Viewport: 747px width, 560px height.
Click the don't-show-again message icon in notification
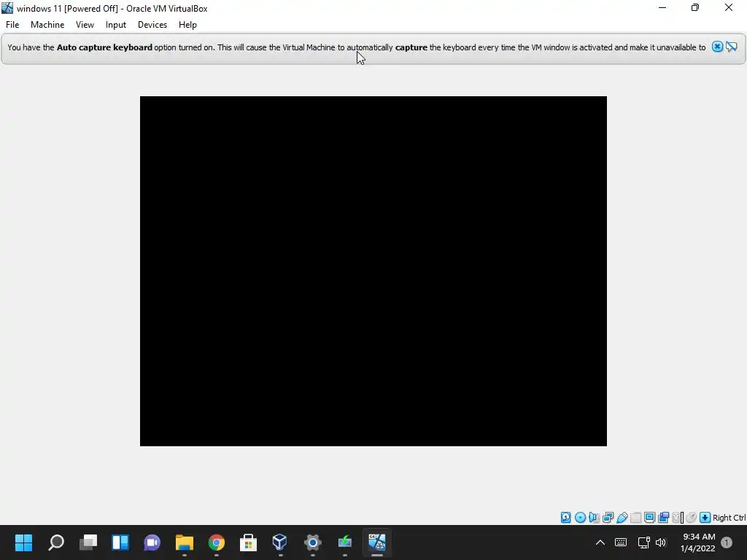[732, 47]
